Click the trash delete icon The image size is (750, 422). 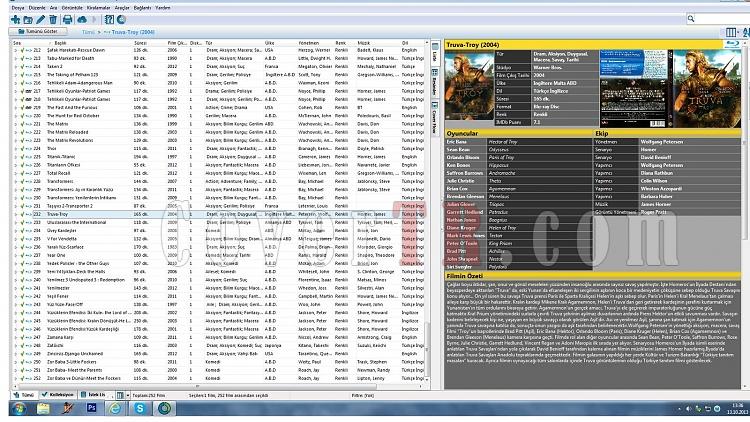coord(53,20)
